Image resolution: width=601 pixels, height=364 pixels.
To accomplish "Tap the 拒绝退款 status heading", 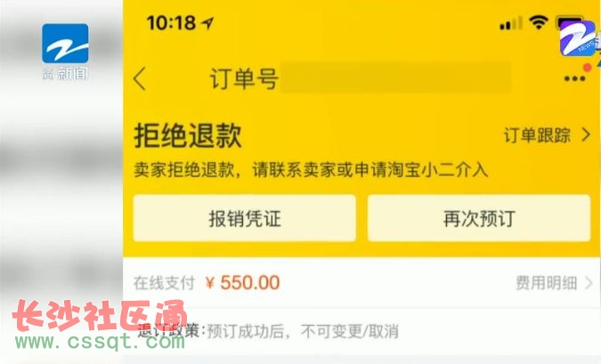I will point(188,135).
